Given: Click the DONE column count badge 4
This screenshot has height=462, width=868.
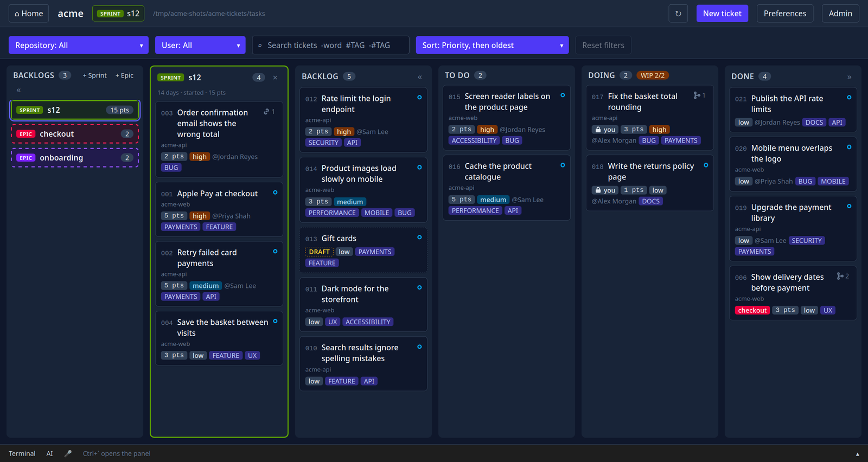Looking at the screenshot, I should 764,76.
